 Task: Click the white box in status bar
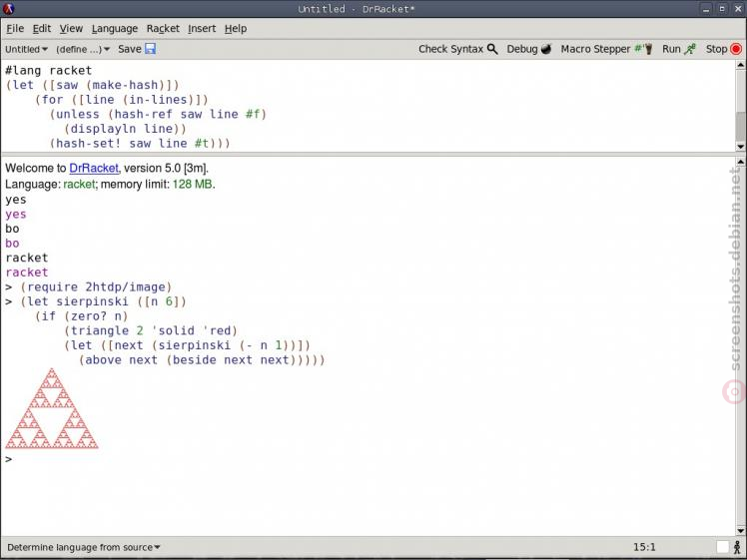coord(723,548)
